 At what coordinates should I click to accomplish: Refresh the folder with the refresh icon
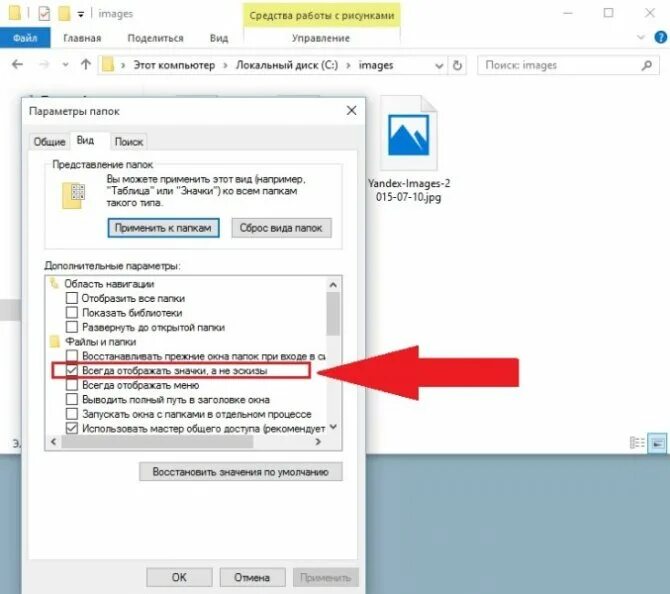457,65
